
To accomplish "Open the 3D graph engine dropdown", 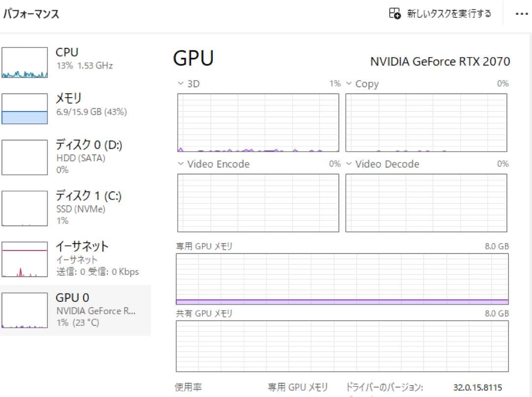I will [180, 84].
